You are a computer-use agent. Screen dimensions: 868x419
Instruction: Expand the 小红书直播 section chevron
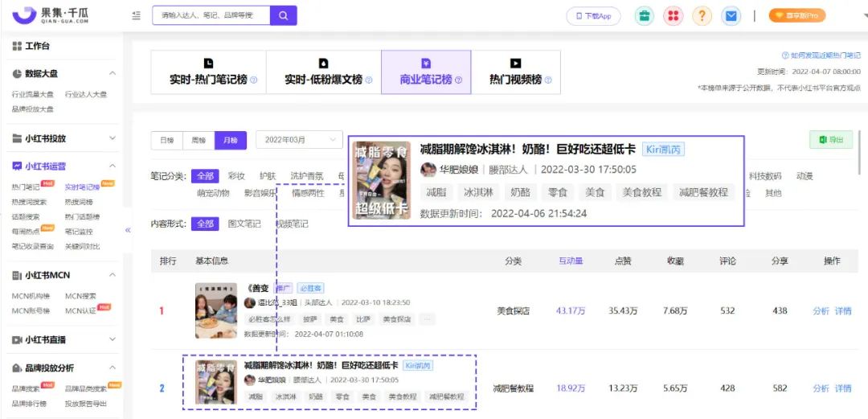pyautogui.click(x=113, y=339)
